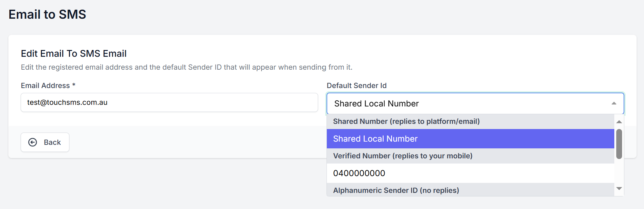644x209 pixels.
Task: Choose the 0400000000 verified number option
Action: pos(359,173)
